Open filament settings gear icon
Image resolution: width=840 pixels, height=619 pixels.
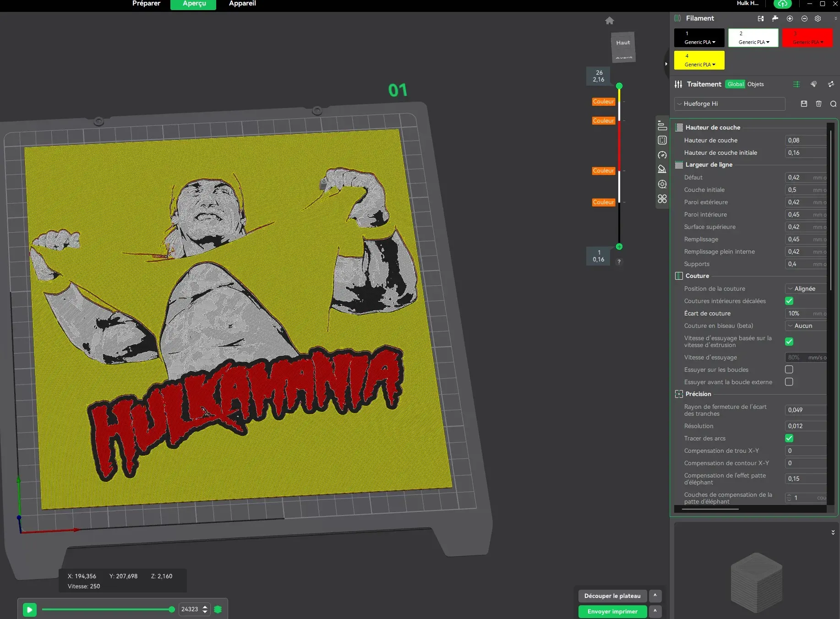(818, 19)
